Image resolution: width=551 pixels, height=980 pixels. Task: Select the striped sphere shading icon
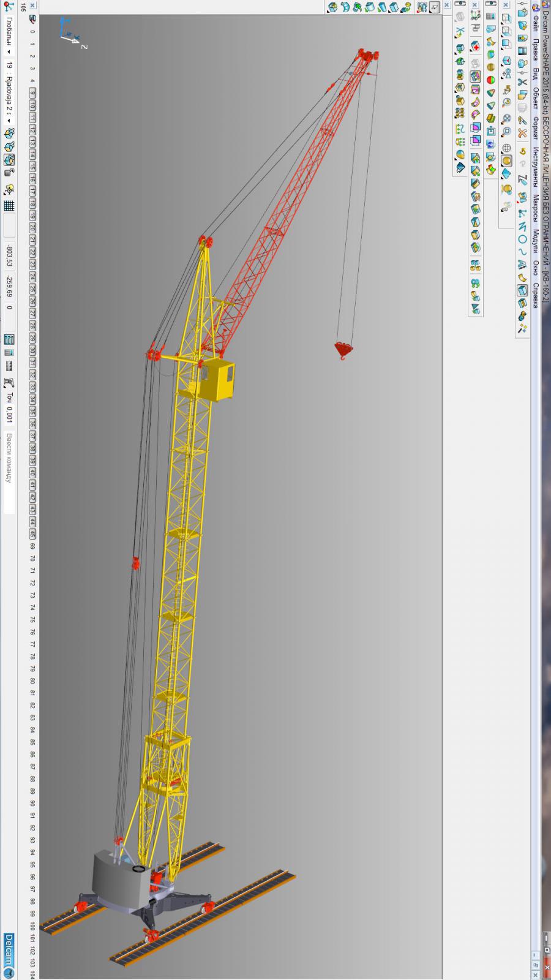coord(490,67)
